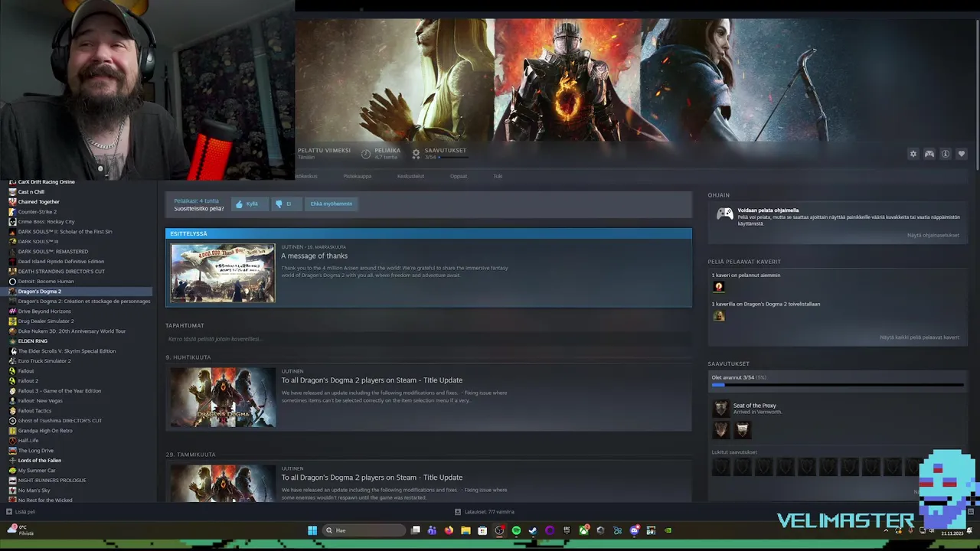Viewport: 980px width, 551px height.
Task: Select Detroit: Become Human library entry
Action: (46, 282)
